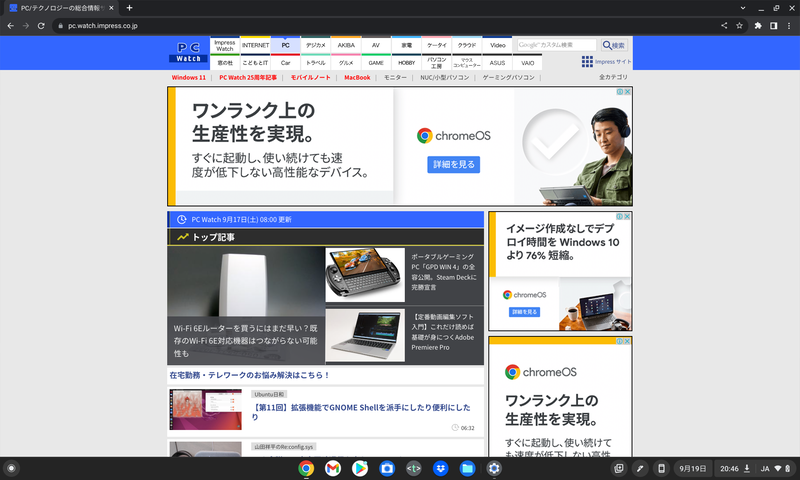The width and height of the screenshot is (800, 480).
Task: Select the デジカメ tab
Action: 316,45
